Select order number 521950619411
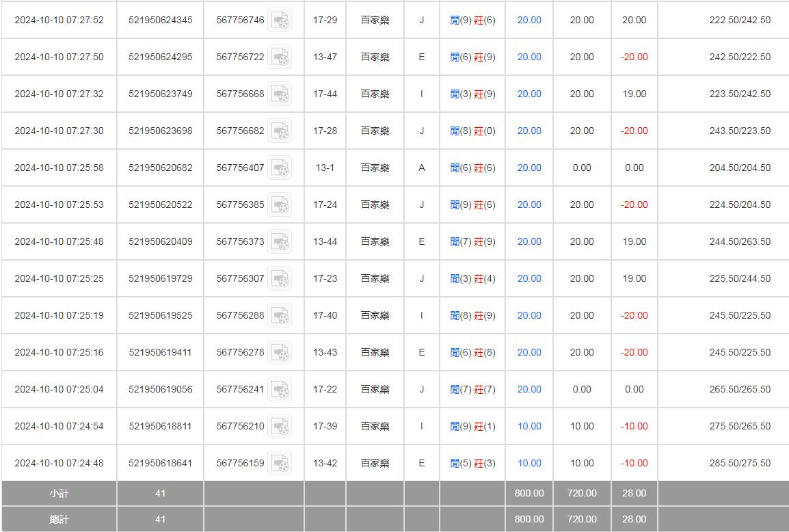 pos(160,353)
